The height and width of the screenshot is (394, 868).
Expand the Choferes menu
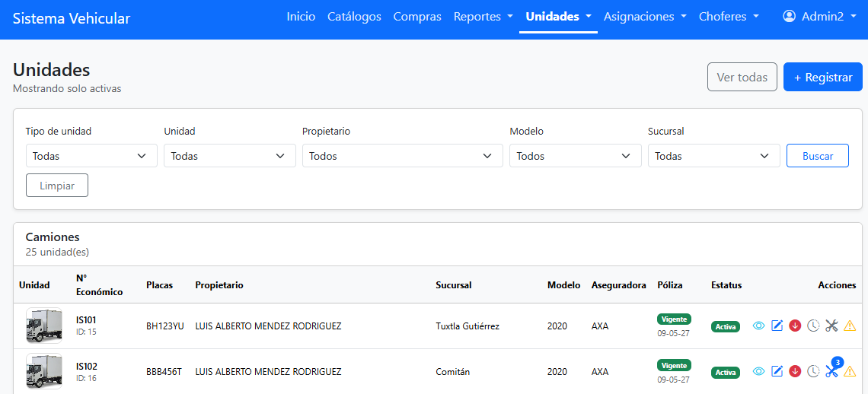(729, 17)
